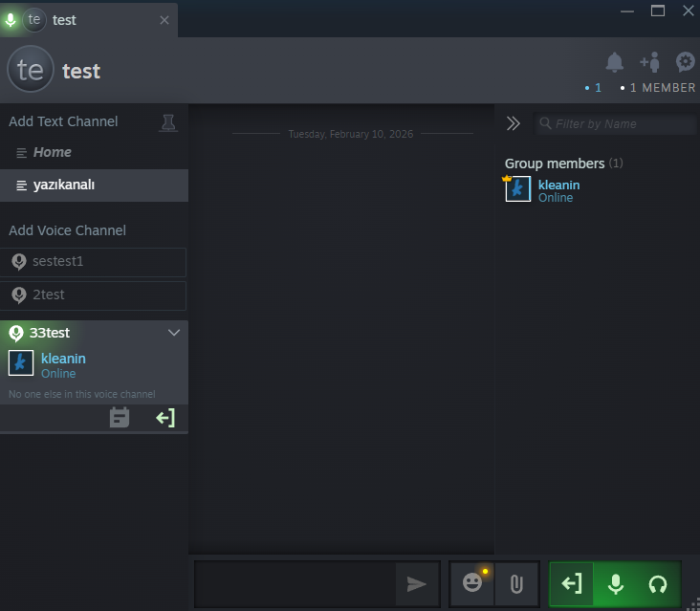Join the 2test voice channel

point(93,295)
